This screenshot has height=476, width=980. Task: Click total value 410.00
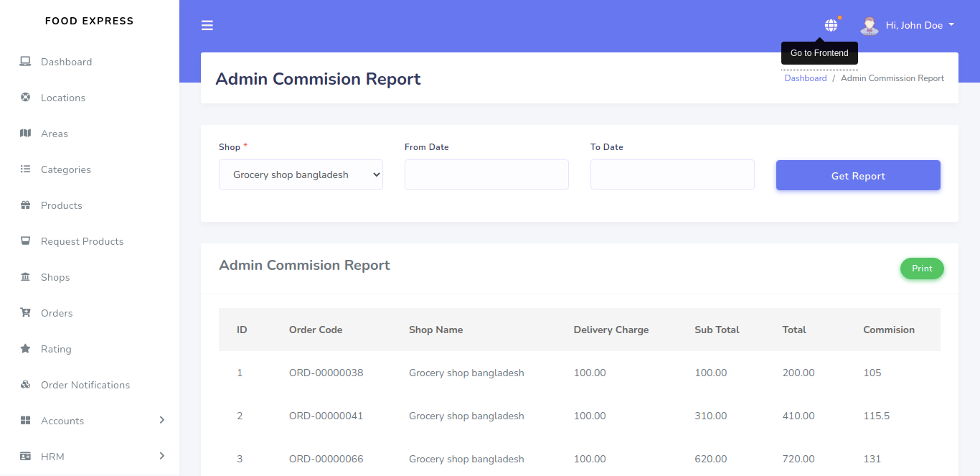(x=798, y=416)
